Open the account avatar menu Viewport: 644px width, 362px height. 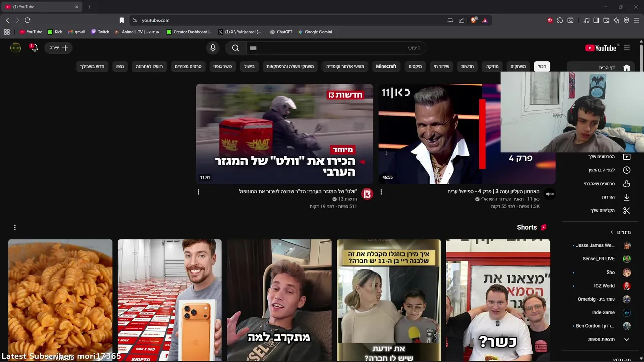[x=16, y=48]
